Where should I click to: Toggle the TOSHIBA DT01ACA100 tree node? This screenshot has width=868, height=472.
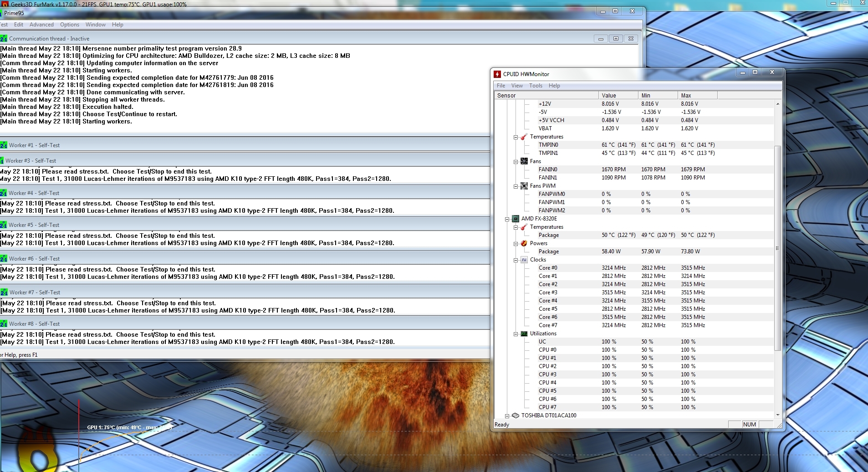(507, 416)
